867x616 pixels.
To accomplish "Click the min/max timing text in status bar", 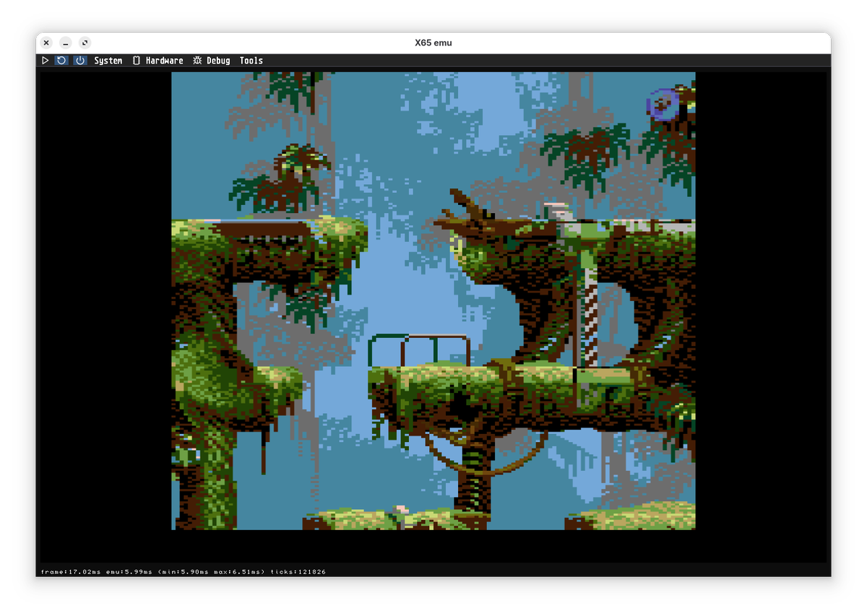I will click(212, 572).
